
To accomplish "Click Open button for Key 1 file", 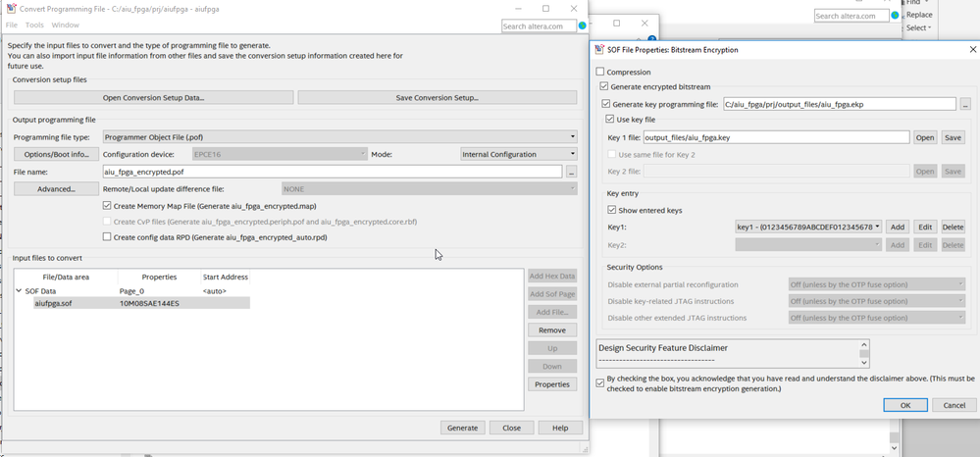I will coord(925,137).
